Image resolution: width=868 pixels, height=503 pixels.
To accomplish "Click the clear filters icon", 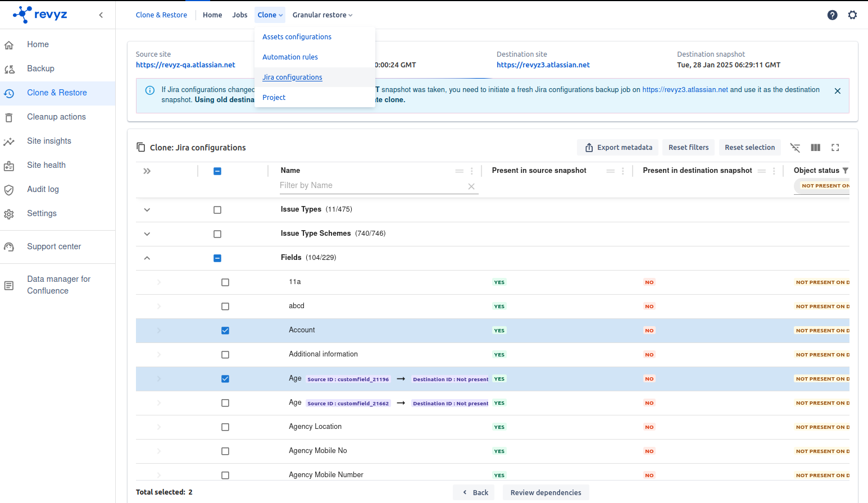I will 795,148.
